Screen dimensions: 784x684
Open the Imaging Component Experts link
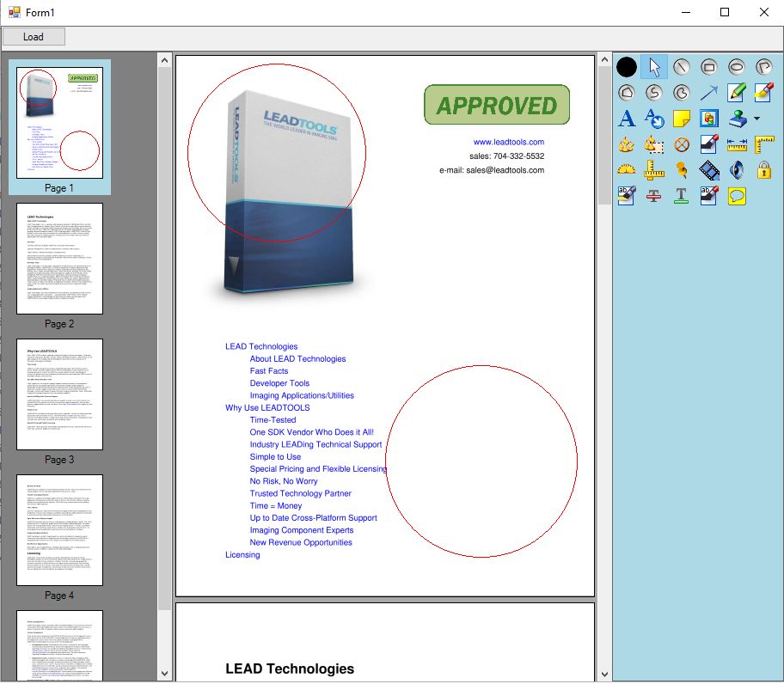pyautogui.click(x=302, y=530)
